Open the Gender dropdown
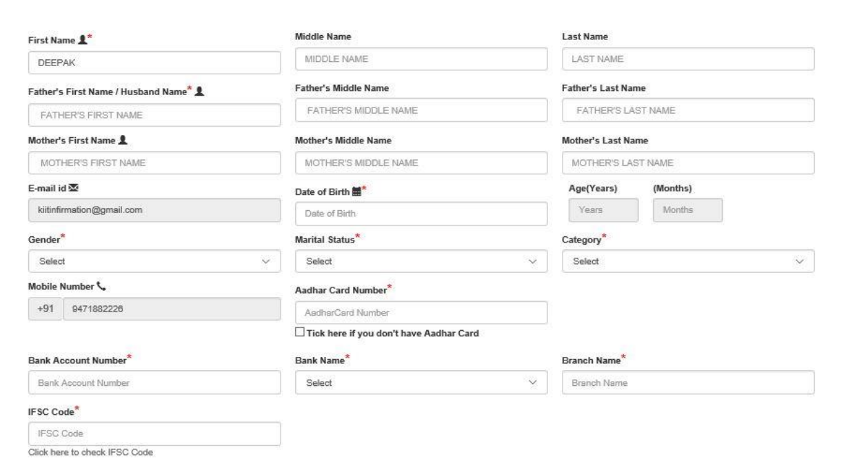 [x=154, y=261]
